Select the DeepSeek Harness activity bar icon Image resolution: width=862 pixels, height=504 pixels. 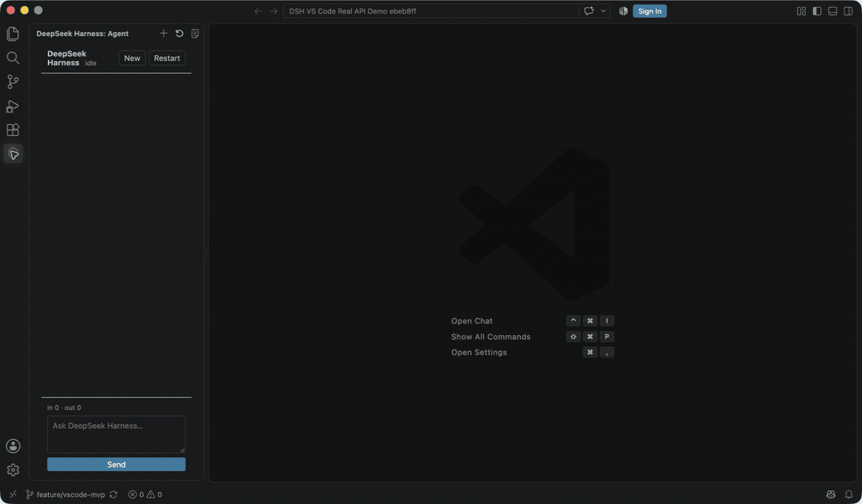[13, 154]
